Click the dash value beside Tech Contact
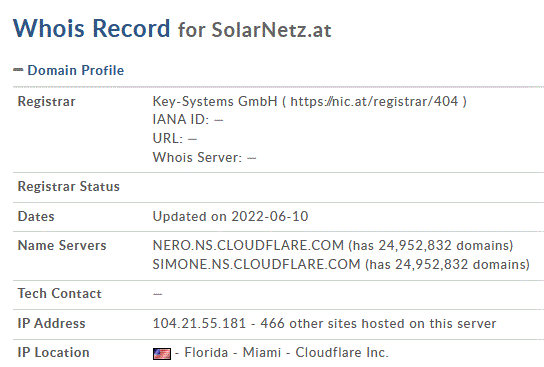Screen dimensions: 544x367 pos(158,294)
